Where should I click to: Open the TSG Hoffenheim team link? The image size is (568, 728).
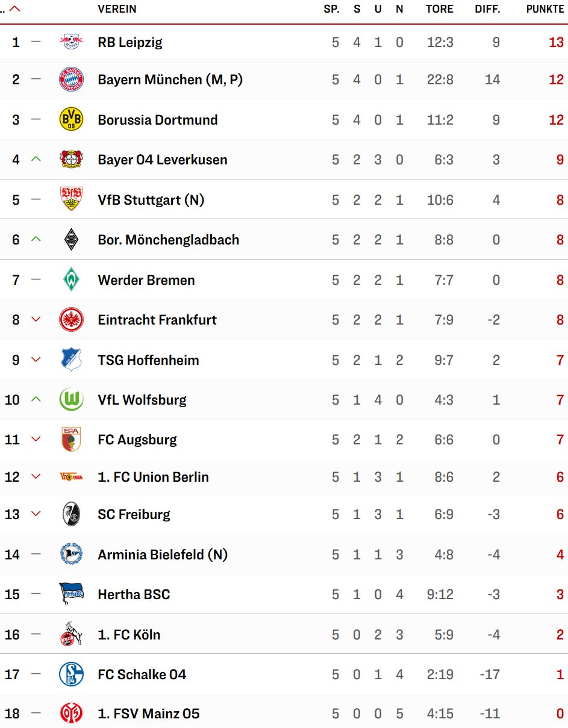pos(148,360)
